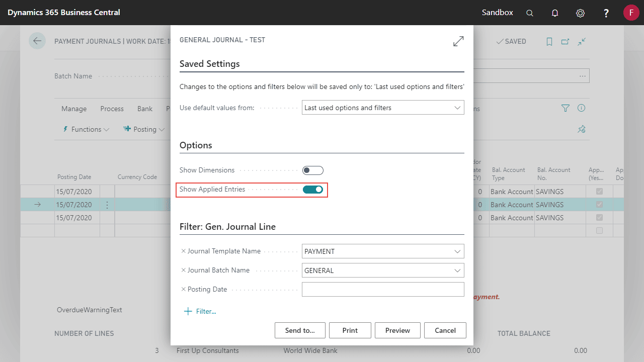This screenshot has height=362, width=644.
Task: Open the Journal Batch Name dropdown
Action: (x=383, y=270)
